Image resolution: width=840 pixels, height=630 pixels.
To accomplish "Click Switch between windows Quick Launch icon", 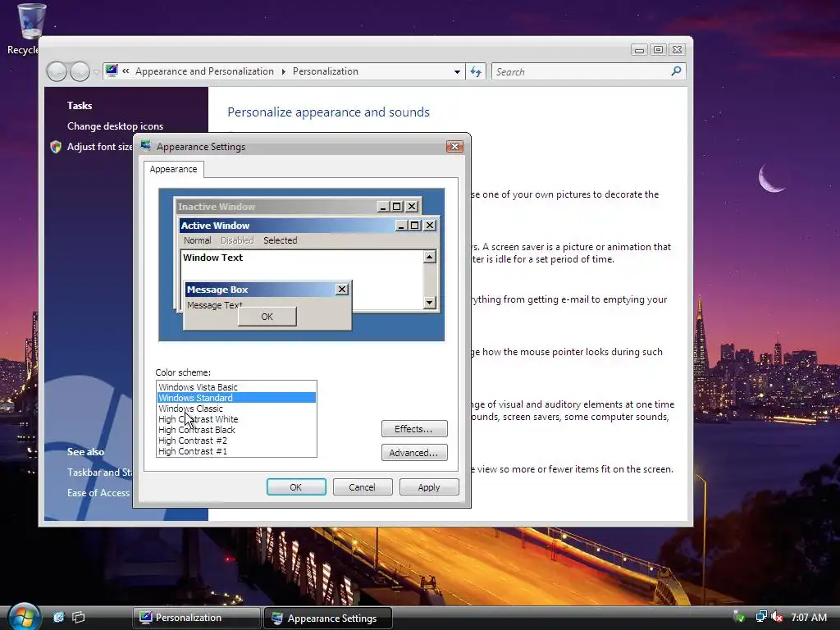I will tap(78, 617).
